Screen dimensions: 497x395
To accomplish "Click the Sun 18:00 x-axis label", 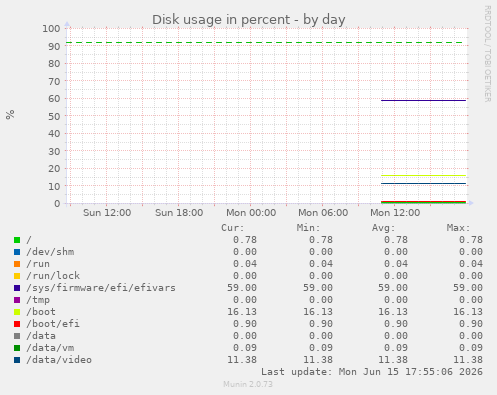I will pos(179,213).
